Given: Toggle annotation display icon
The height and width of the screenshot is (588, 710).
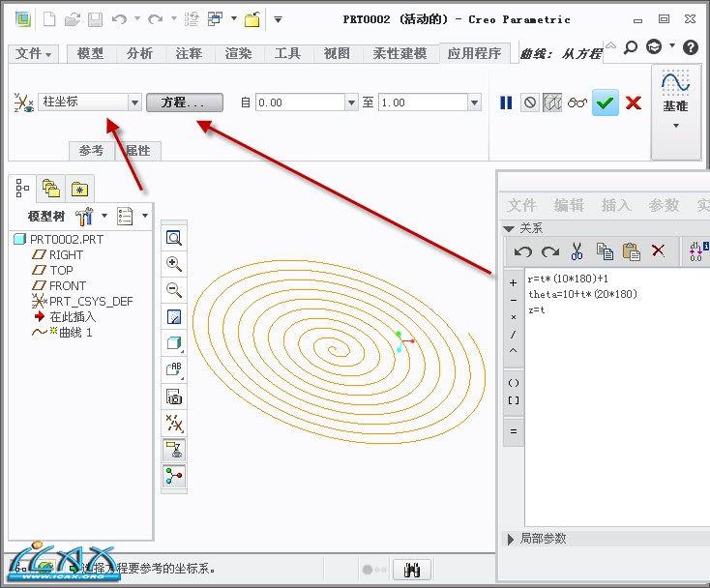Looking at the screenshot, I should [174, 450].
